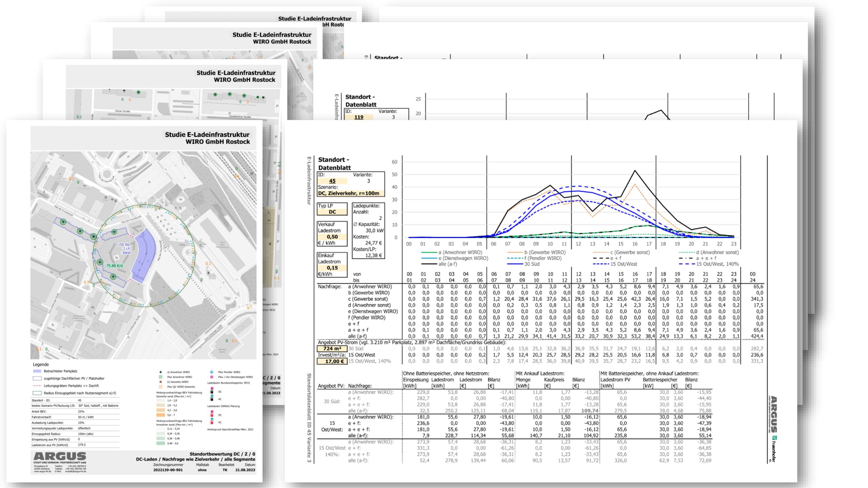Click the yellow 'DC' Typ LP field
The width and height of the screenshot is (868, 488).
coord(332,212)
